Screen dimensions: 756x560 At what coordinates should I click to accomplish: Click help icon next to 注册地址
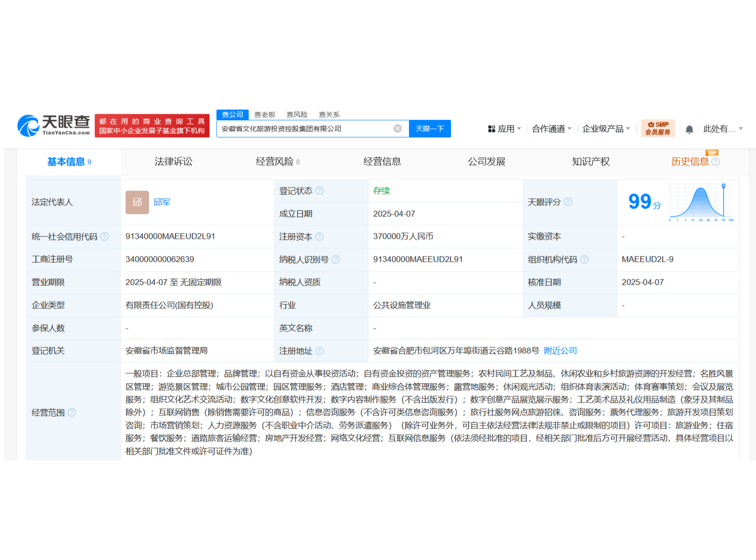pyautogui.click(x=320, y=351)
